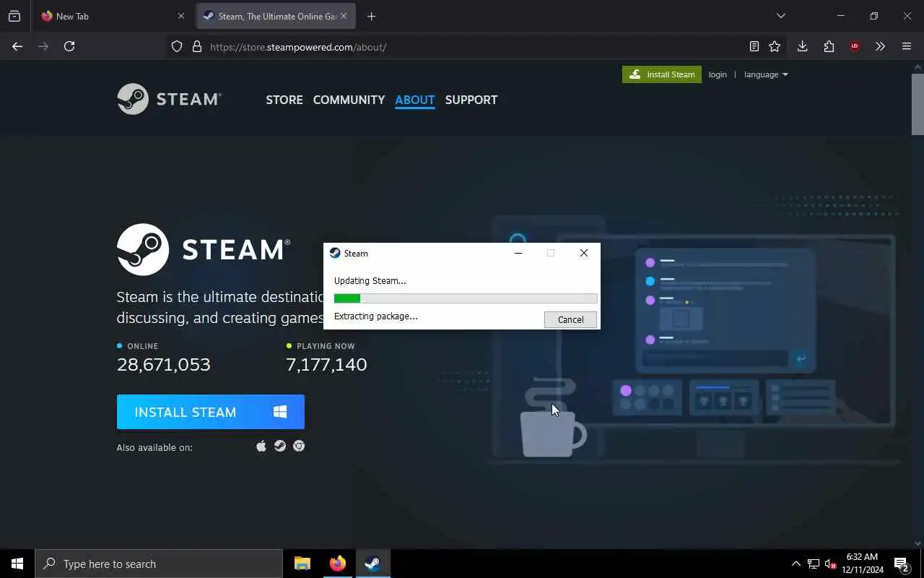Toggle reader view icon
Screen dimensions: 924x578
point(754,46)
